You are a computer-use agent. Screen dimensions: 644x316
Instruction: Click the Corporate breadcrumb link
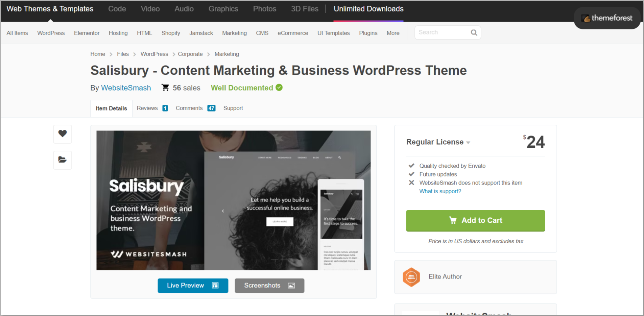(x=190, y=54)
